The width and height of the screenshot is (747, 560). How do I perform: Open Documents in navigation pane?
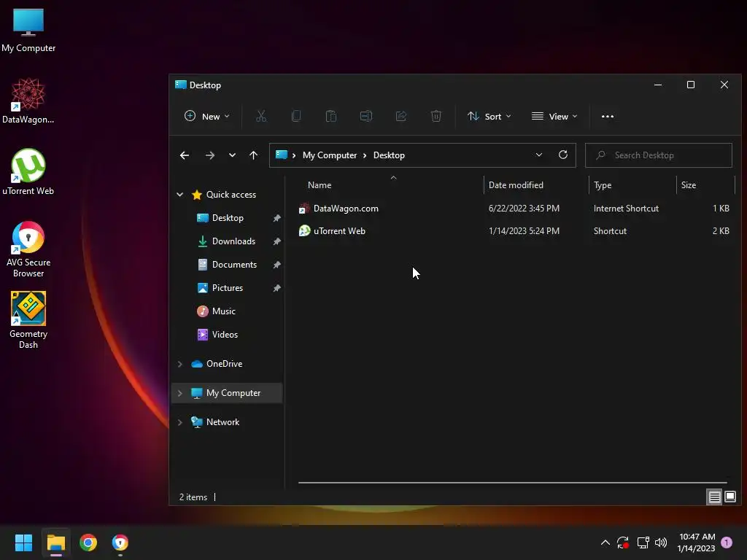[234, 264]
